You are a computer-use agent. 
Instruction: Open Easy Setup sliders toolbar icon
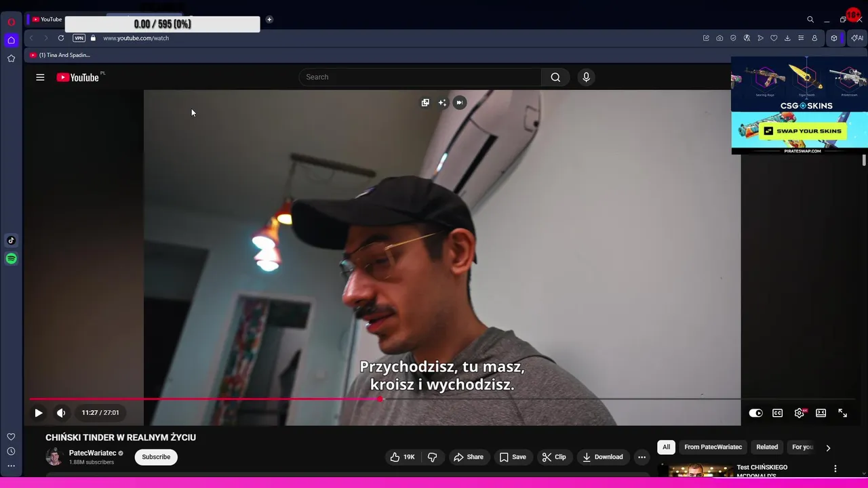(801, 38)
